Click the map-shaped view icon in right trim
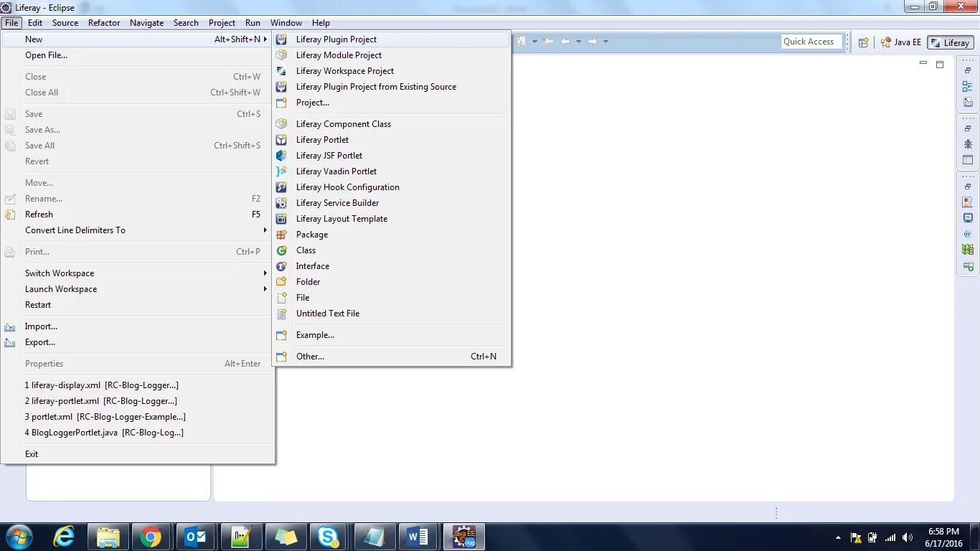The width and height of the screenshot is (980, 551). click(x=968, y=250)
